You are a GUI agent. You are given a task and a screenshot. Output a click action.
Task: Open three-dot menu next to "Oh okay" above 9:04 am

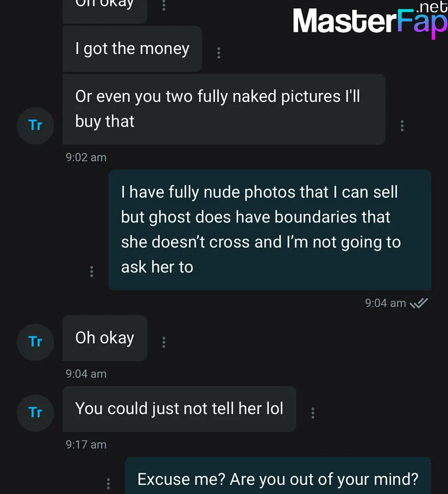164,342
